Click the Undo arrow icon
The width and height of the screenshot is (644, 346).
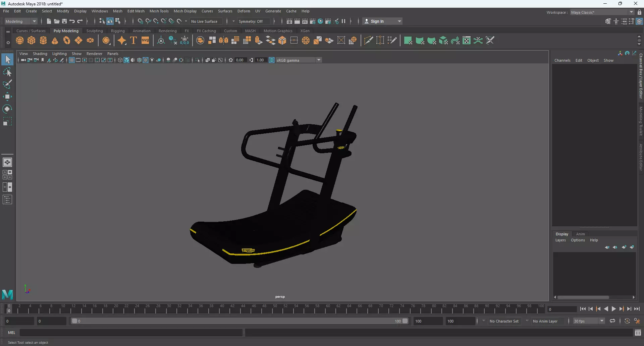tap(72, 21)
